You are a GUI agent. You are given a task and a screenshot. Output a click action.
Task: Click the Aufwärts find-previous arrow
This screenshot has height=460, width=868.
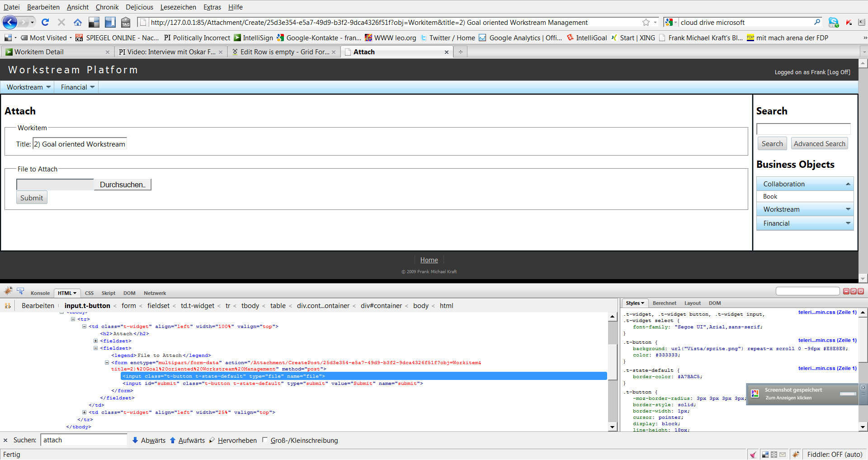(173, 440)
